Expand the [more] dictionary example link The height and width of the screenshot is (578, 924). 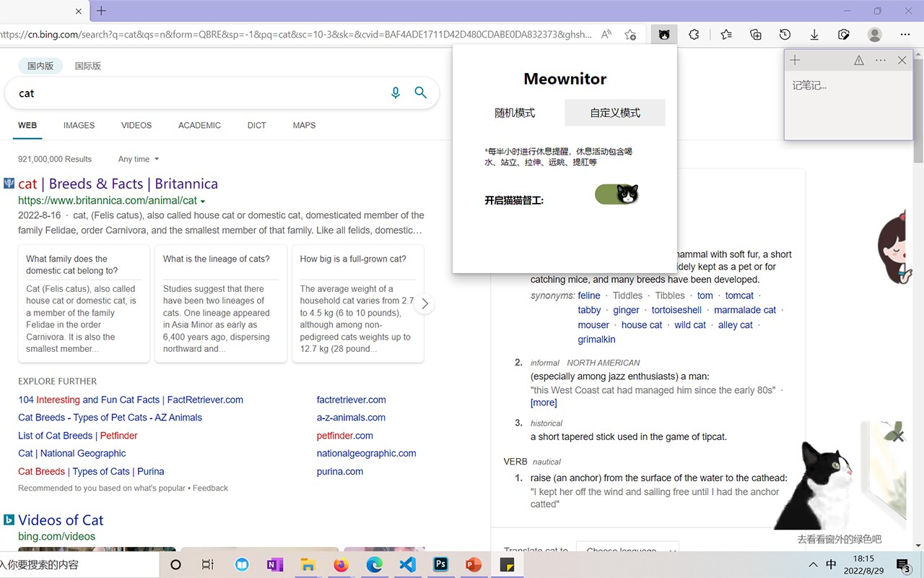point(544,402)
